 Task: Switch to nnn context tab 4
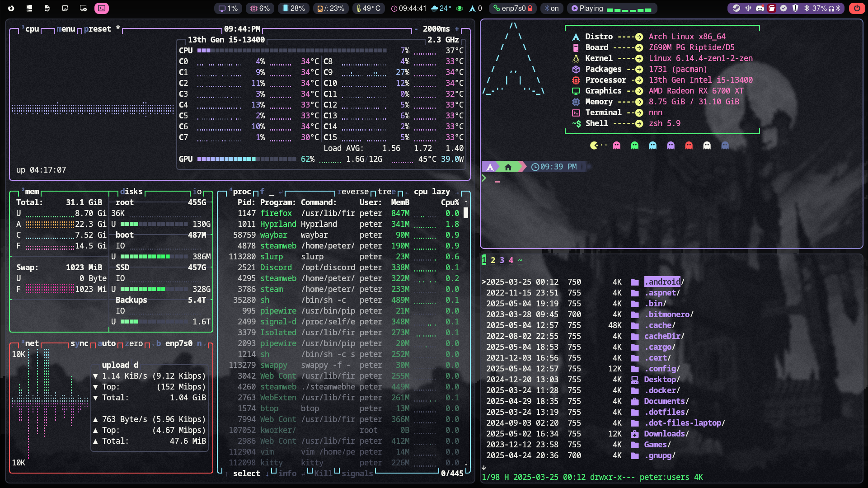[x=511, y=260]
